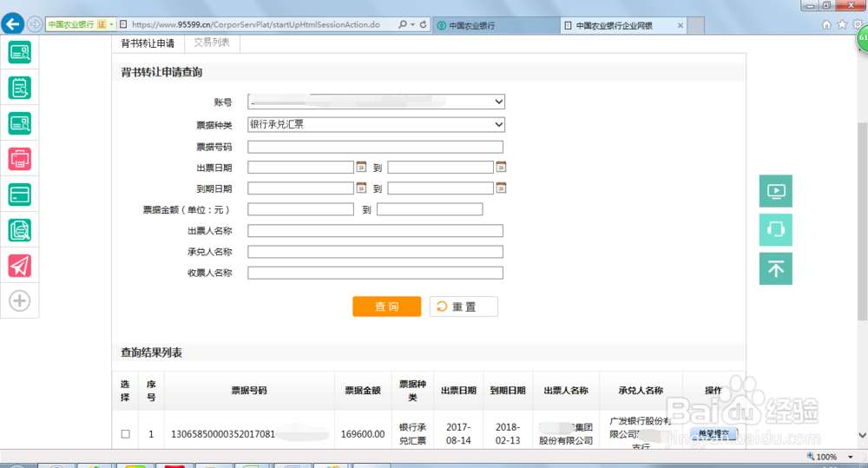Click the browser back arrow button
Viewport: 868px width, 468px height.
(x=13, y=24)
